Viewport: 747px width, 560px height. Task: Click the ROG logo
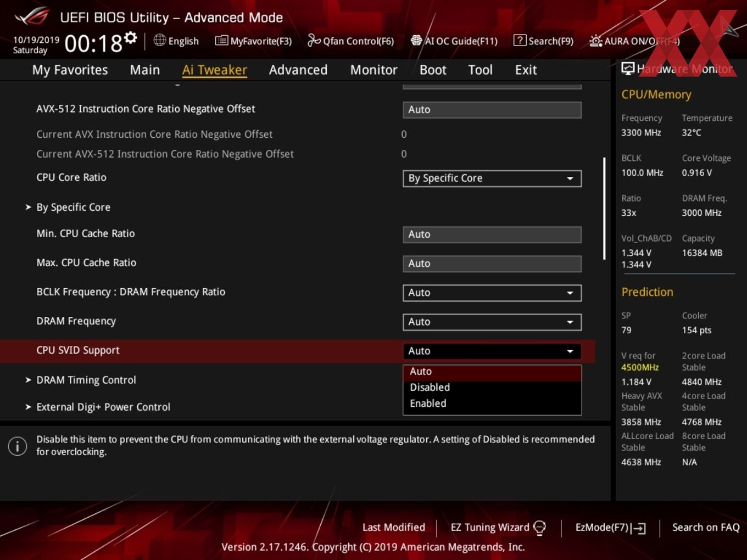click(32, 16)
